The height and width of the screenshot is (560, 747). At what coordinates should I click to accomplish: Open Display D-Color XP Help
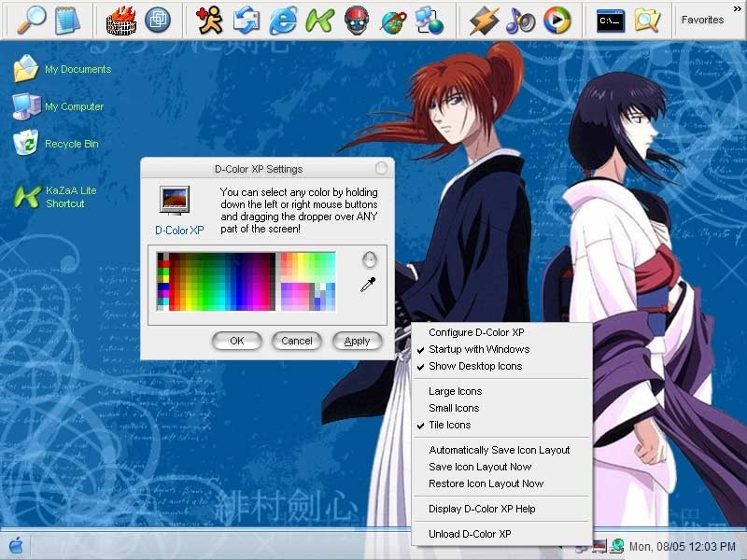point(501,509)
